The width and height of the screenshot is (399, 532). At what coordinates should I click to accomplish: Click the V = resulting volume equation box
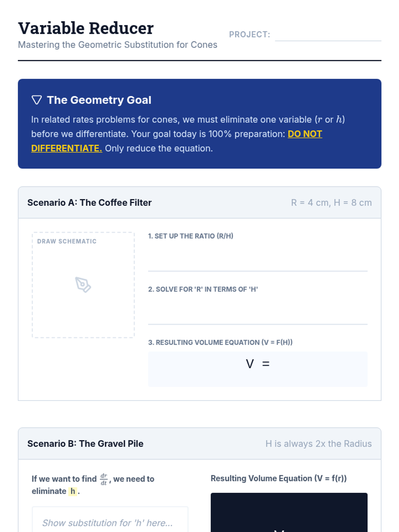[x=258, y=369]
